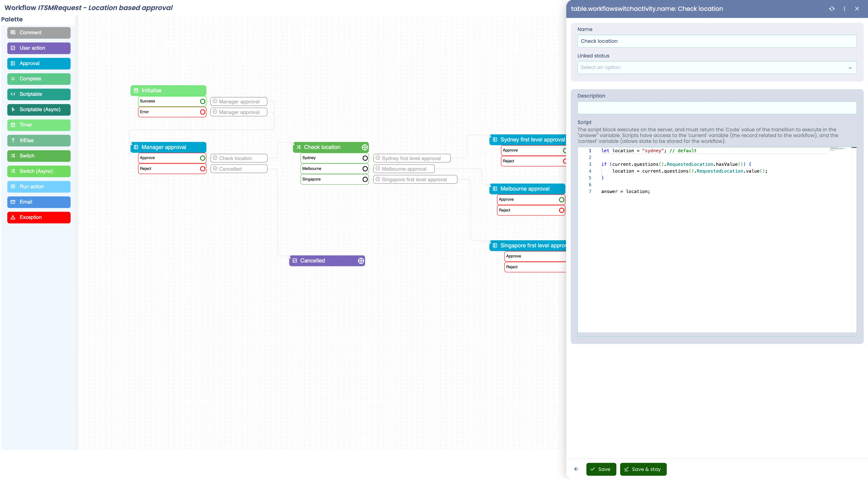868x479 pixels.
Task: Click the Initialise node header
Action: click(168, 90)
